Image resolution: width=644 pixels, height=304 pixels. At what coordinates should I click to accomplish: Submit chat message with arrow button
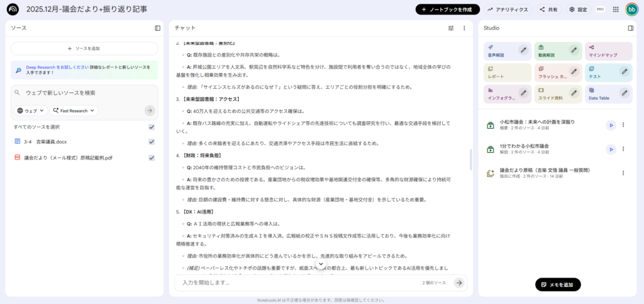459,283
